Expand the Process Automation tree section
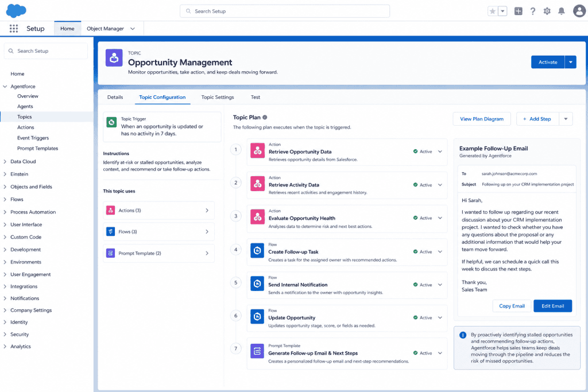Viewport: 588px width, 392px height. point(5,212)
